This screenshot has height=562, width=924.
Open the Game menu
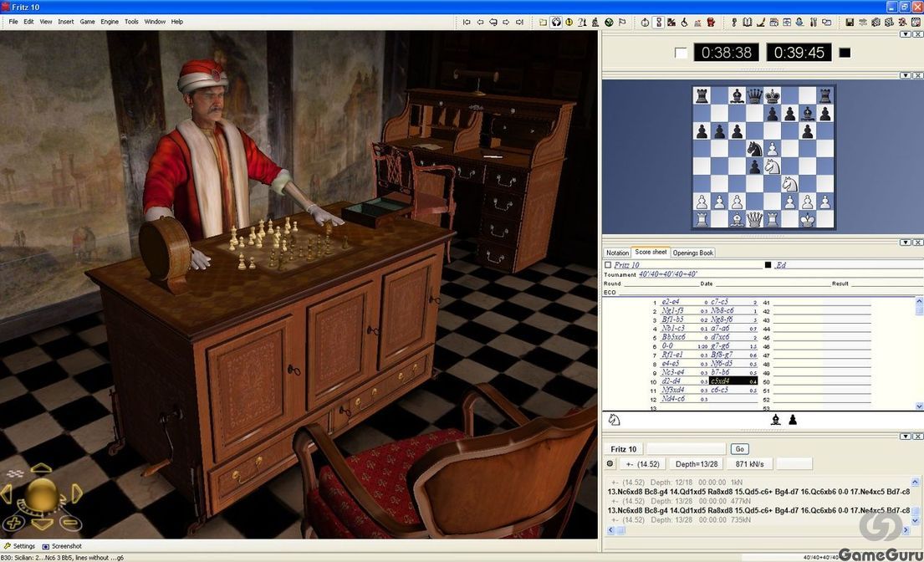tap(87, 22)
